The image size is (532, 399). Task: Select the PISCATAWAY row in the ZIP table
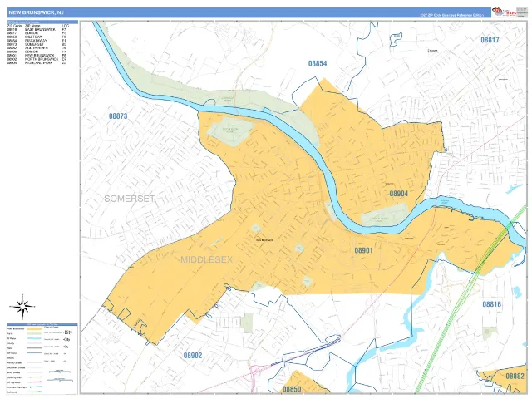click(x=37, y=41)
